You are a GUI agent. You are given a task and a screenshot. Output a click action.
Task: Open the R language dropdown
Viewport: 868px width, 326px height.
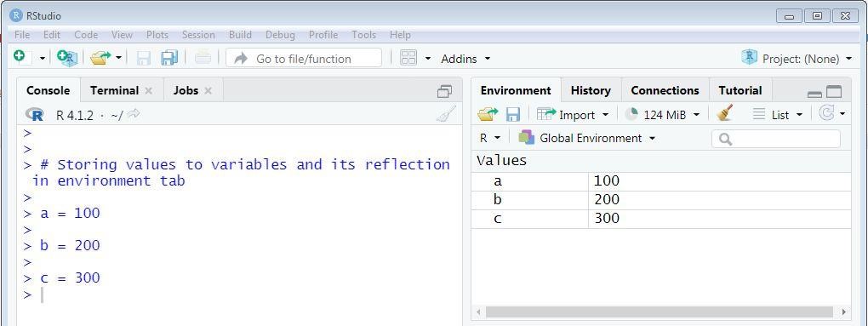click(x=490, y=138)
